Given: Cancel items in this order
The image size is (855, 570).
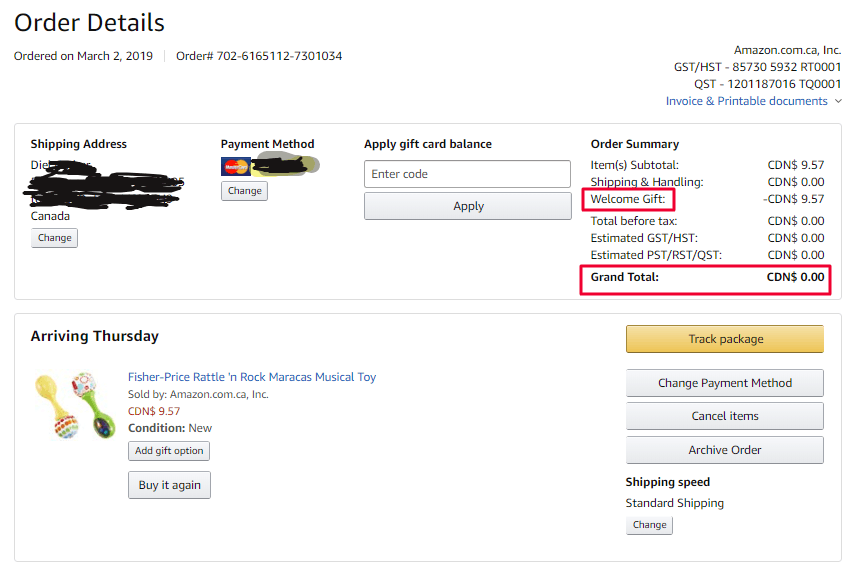Looking at the screenshot, I should click(724, 416).
